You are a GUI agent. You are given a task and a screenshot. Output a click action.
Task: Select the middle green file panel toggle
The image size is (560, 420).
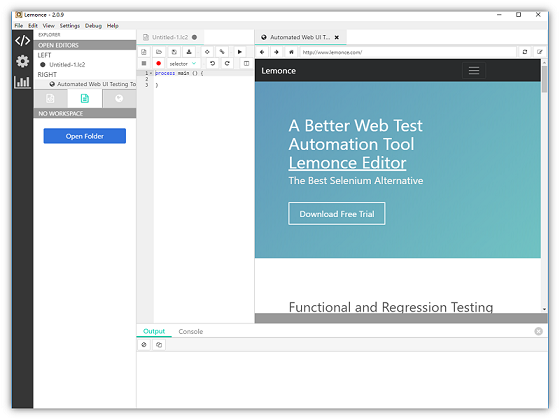(x=85, y=99)
